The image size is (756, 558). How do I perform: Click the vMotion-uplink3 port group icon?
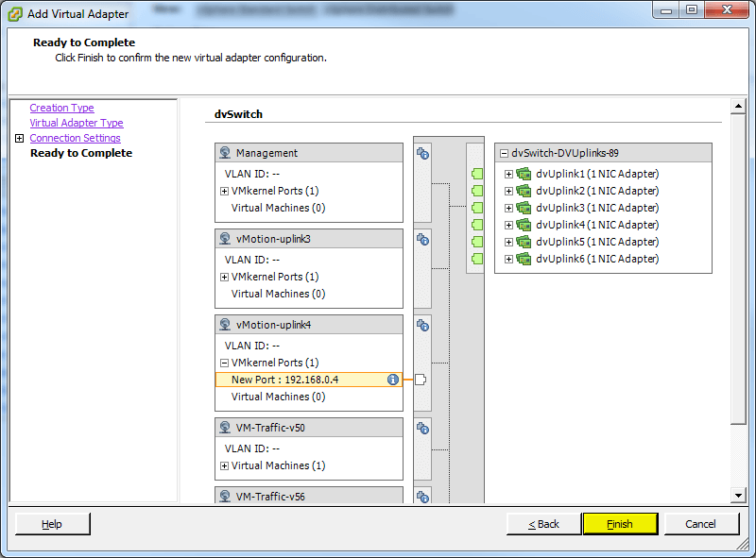click(x=225, y=239)
